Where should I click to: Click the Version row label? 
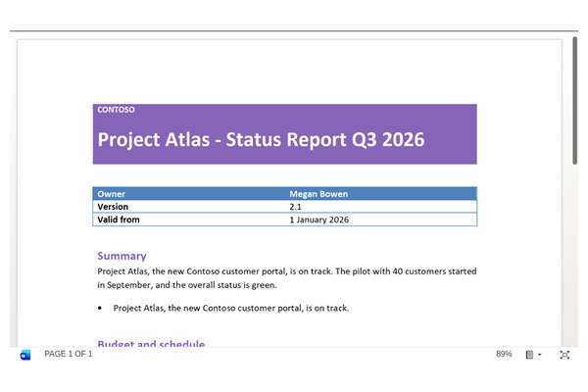pyautogui.click(x=113, y=207)
